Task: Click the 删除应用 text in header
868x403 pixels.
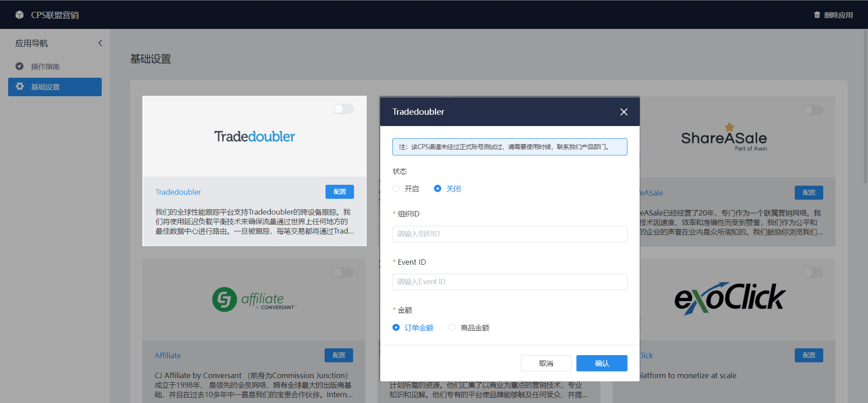Action: click(x=838, y=15)
